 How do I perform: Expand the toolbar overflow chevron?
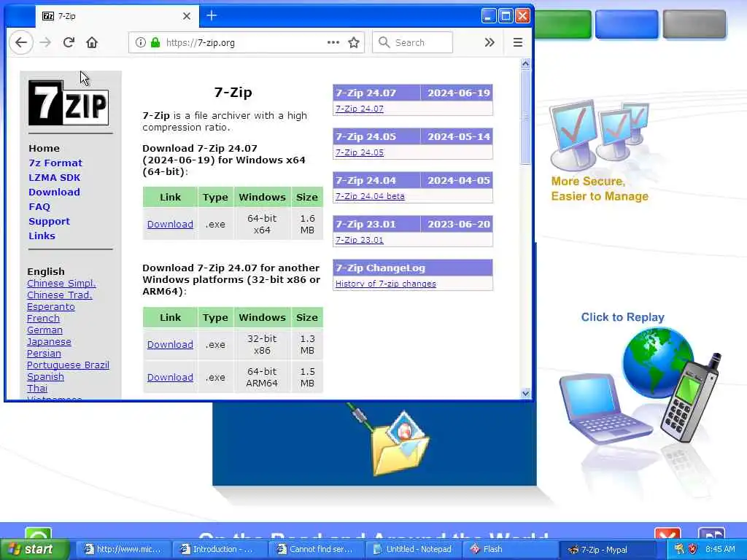pyautogui.click(x=489, y=42)
